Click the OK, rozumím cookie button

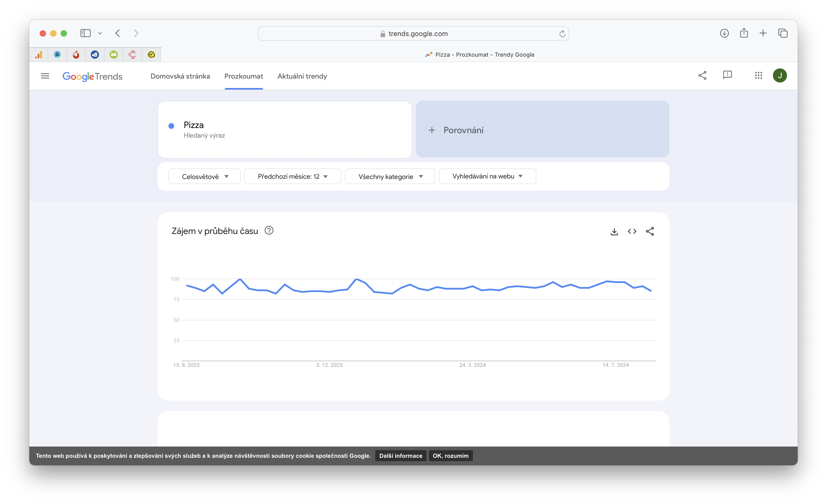[x=450, y=456]
